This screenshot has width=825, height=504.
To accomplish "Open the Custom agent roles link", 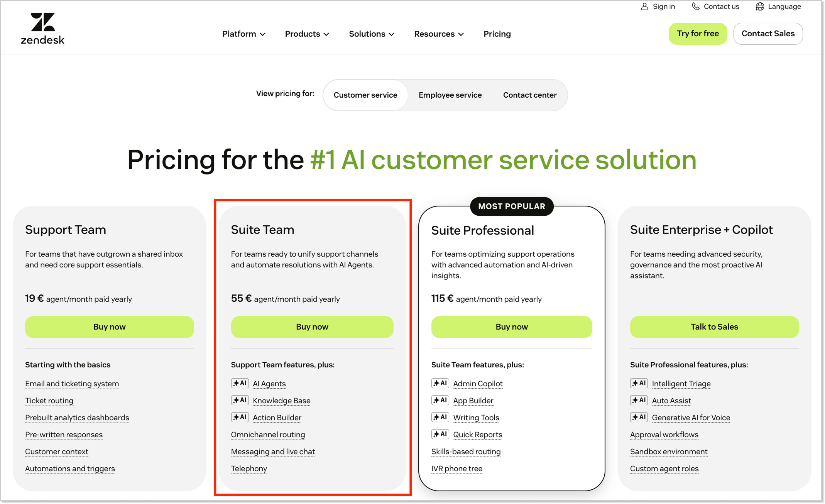I will point(664,468).
